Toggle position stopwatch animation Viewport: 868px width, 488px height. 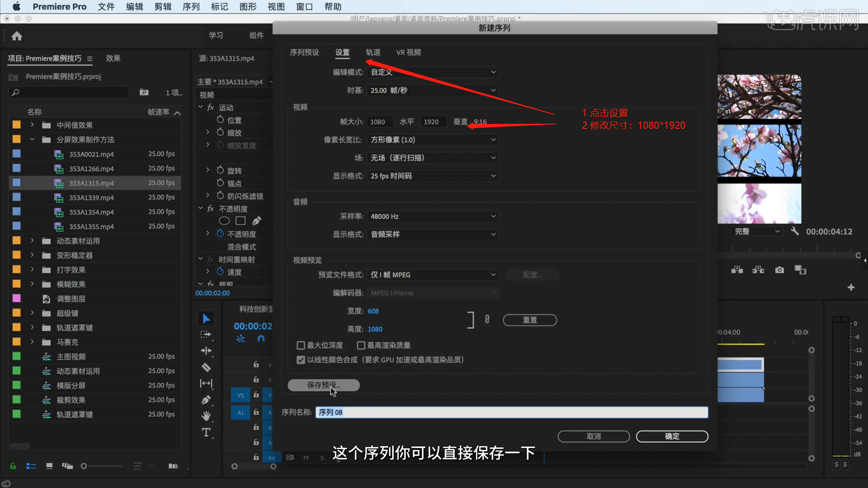pos(220,119)
